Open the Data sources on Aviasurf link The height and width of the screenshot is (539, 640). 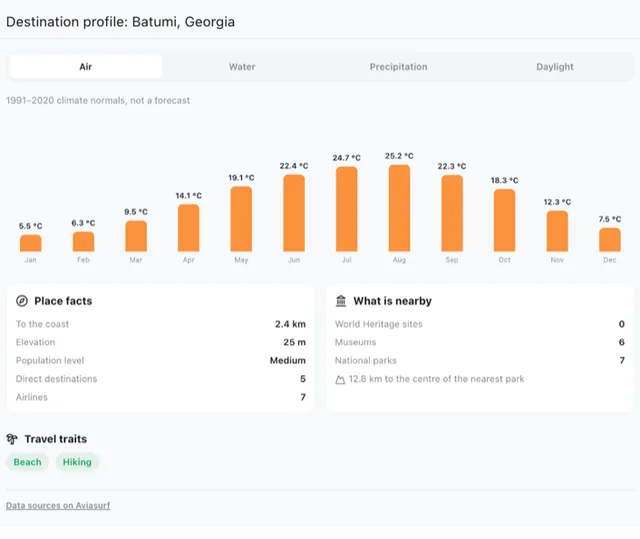pos(58,505)
